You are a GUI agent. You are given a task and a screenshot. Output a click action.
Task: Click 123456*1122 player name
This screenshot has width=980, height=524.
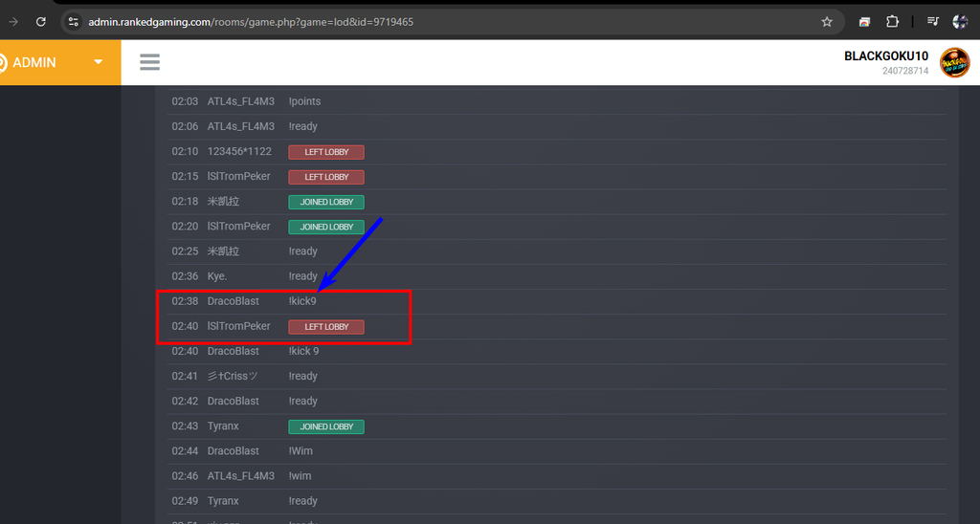point(239,151)
